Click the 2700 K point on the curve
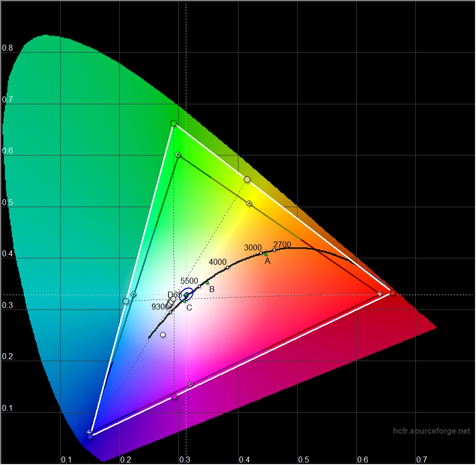The image size is (476, 465). (274, 250)
